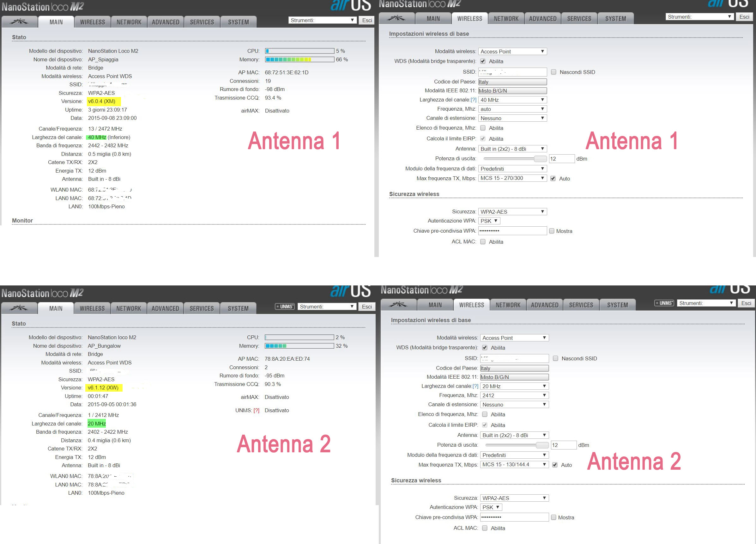Open MCS 15 - 130/144.4 max TX rate dropdown
The width and height of the screenshot is (756, 544).
(515, 464)
